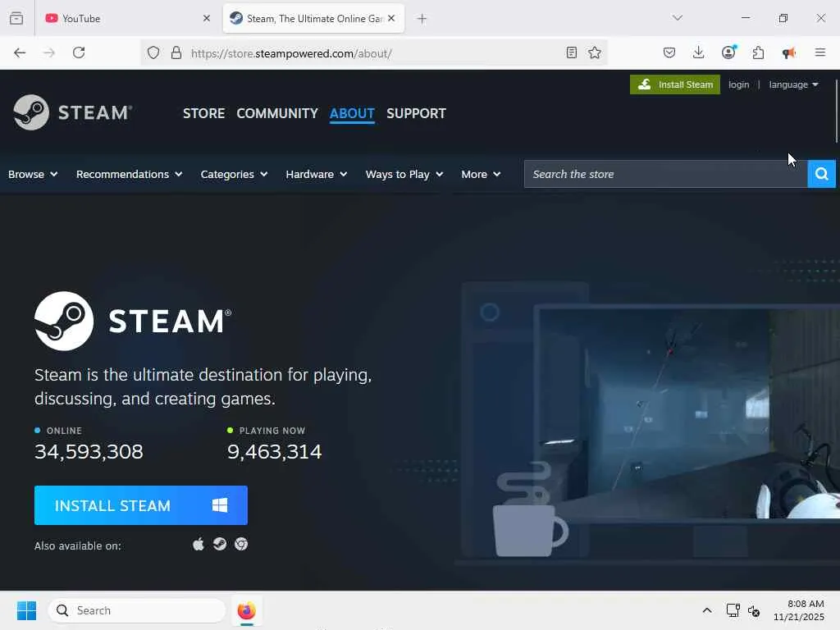
Task: Select the Steam browser tab
Action: (313, 19)
